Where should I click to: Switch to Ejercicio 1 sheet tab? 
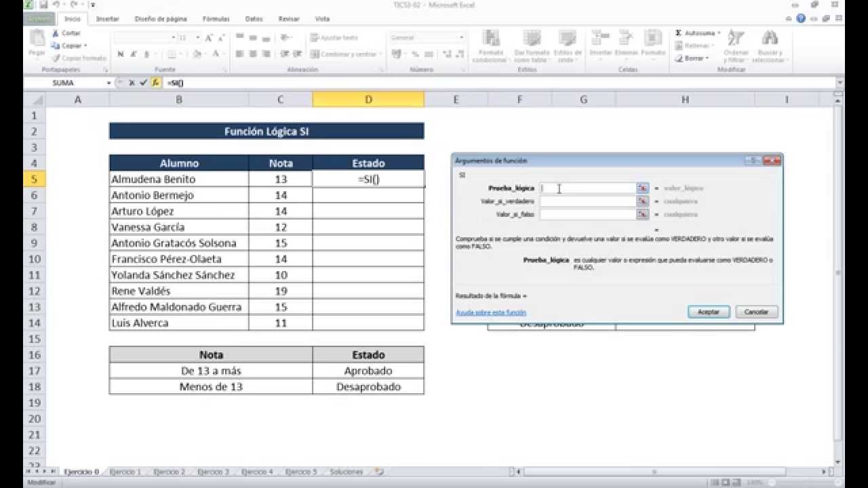pyautogui.click(x=125, y=471)
